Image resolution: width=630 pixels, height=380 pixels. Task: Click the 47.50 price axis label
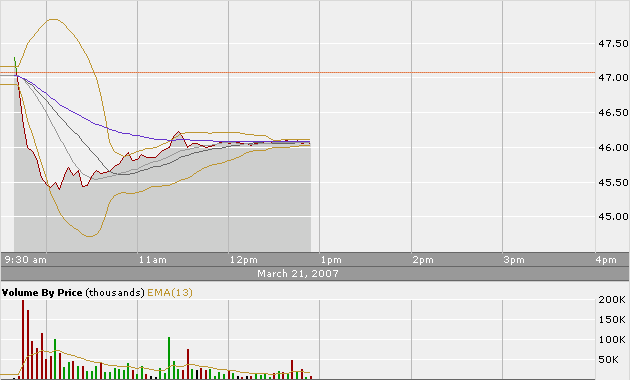coord(613,43)
